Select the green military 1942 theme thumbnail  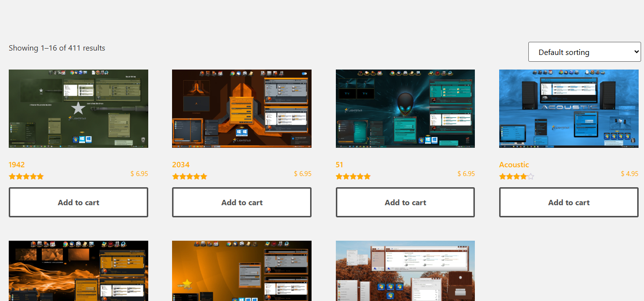[x=78, y=108]
